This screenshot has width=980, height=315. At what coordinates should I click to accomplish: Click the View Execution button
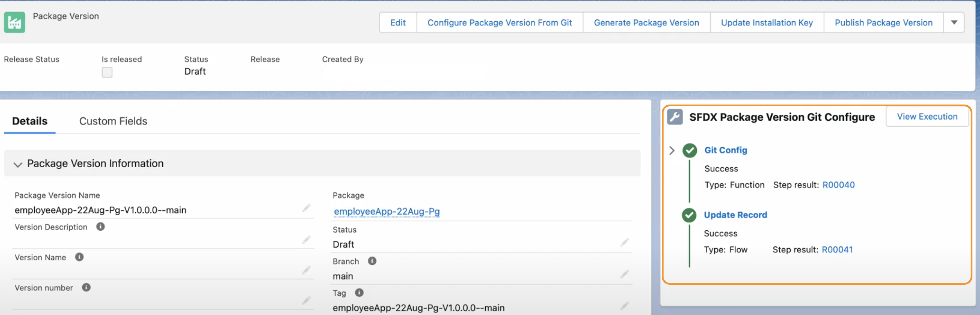(x=927, y=117)
